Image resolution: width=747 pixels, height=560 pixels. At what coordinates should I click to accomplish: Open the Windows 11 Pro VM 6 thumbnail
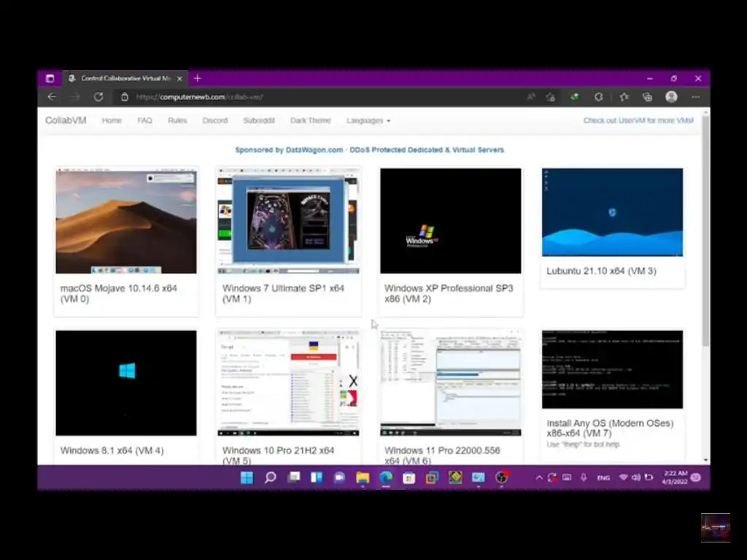(x=451, y=383)
